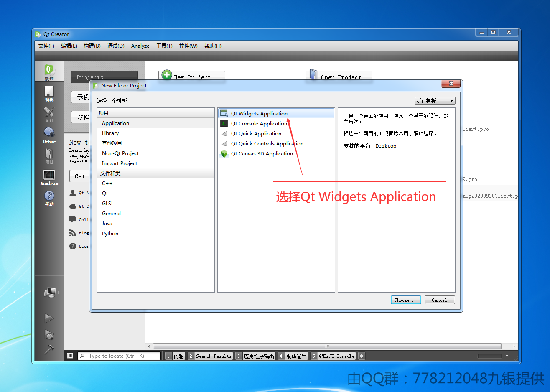
Task: Expand the collapse arrow at status bar right
Action: pyautogui.click(x=507, y=356)
